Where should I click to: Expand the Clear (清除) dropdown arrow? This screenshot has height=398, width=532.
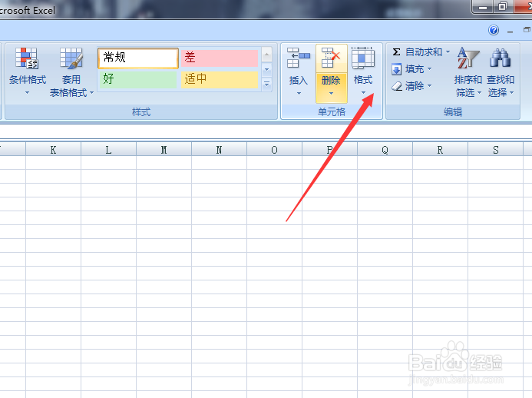click(429, 85)
